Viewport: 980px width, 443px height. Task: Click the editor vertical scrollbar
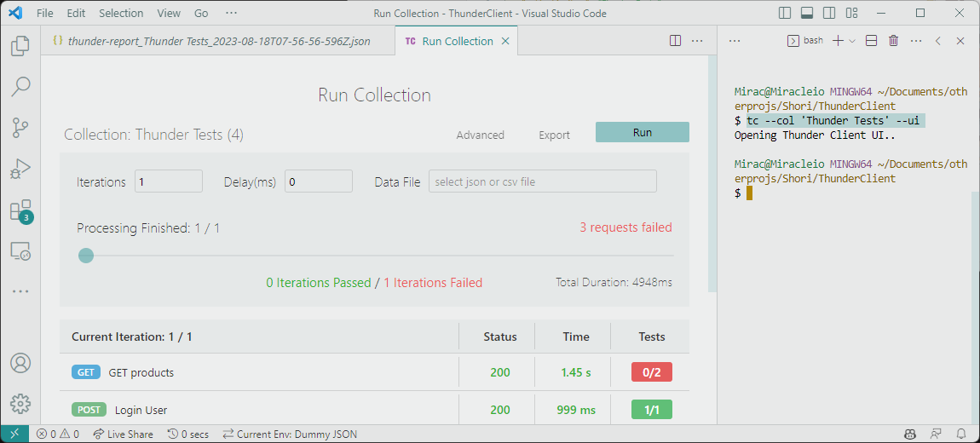[712, 174]
